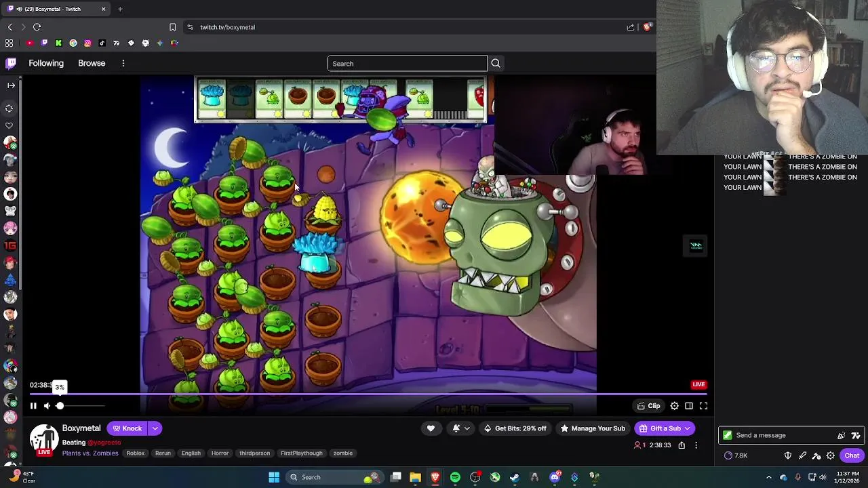Select the Horror tag
The width and height of the screenshot is (868, 488).
[x=220, y=453]
